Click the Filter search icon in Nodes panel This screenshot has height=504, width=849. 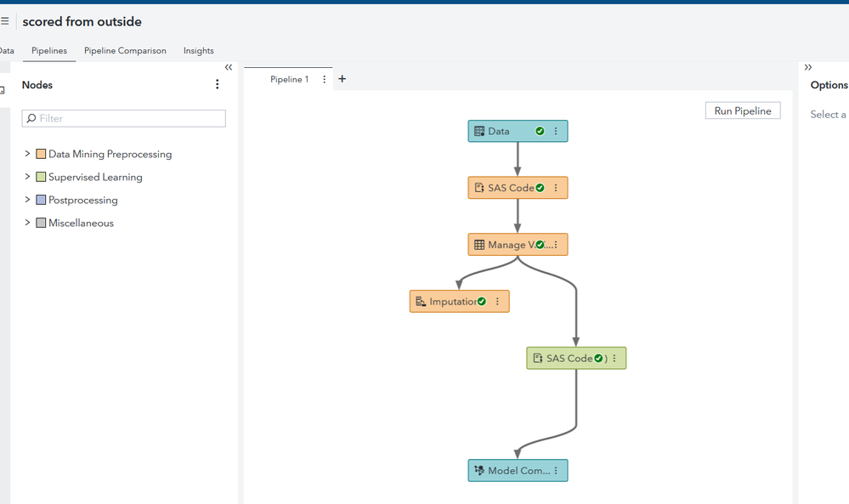click(31, 118)
